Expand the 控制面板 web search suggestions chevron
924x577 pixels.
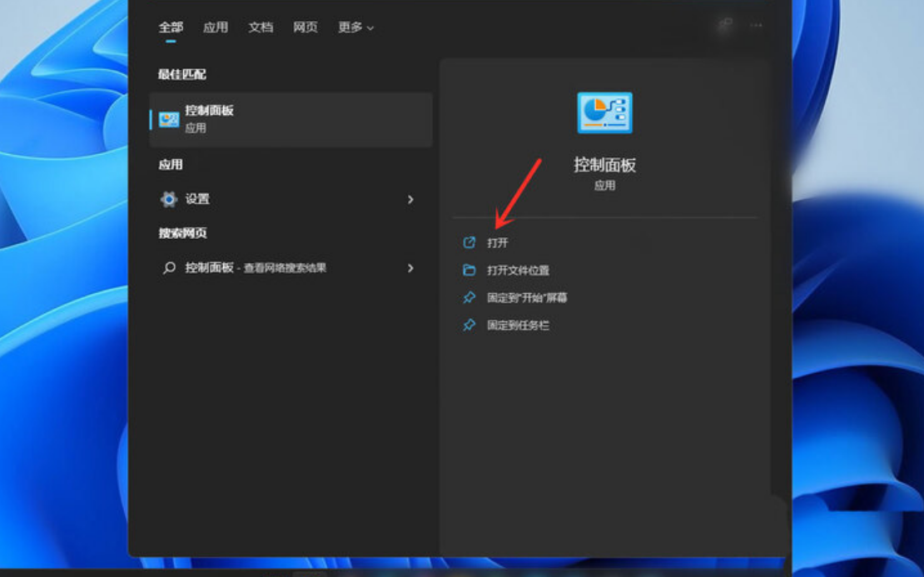[x=409, y=268]
